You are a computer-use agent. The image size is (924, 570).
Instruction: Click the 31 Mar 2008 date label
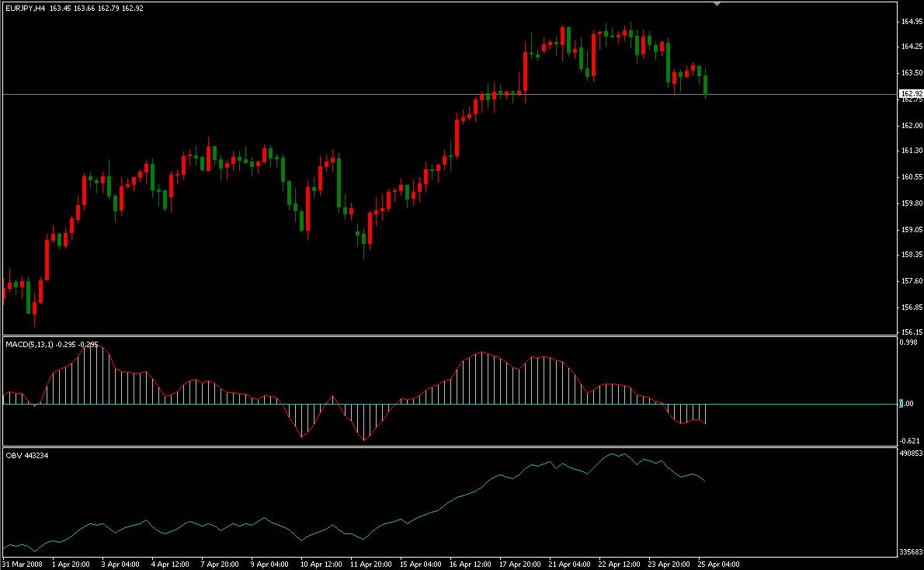pos(23,564)
